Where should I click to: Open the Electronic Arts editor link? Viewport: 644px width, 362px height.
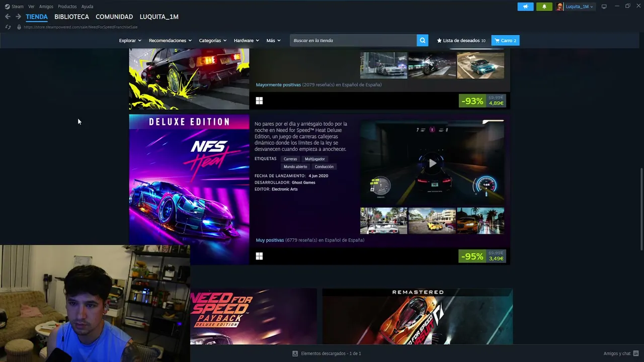coord(285,189)
